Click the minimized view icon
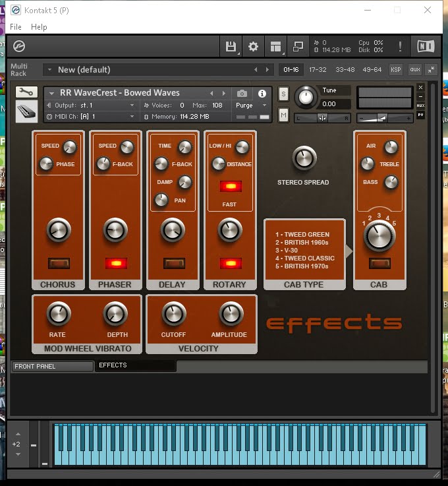Screen dimensions: 448x486 (x=298, y=47)
